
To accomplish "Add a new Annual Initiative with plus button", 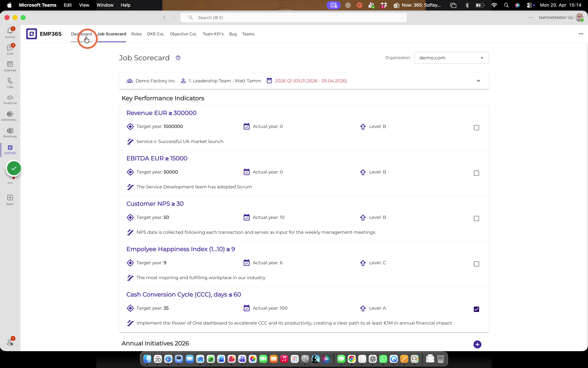I will point(477,344).
